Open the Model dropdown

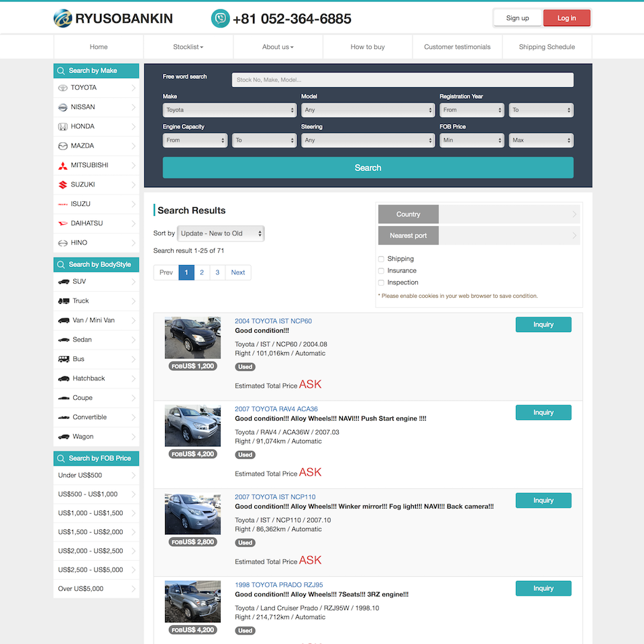click(368, 110)
